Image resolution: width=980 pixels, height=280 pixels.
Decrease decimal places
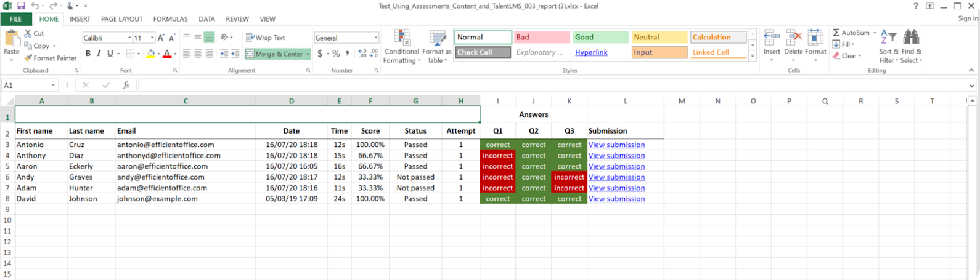(x=373, y=54)
